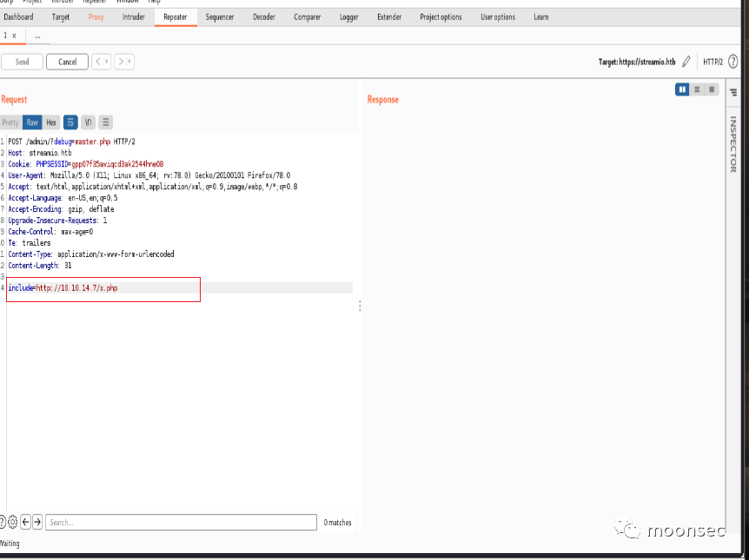This screenshot has height=560, width=749.
Task: Open search settings gear icon
Action: 13,522
